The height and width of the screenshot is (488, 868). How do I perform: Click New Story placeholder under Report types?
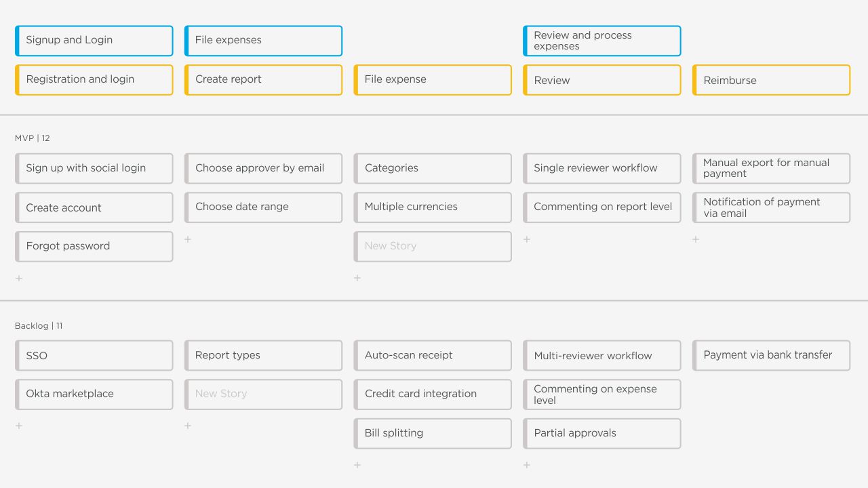(263, 394)
